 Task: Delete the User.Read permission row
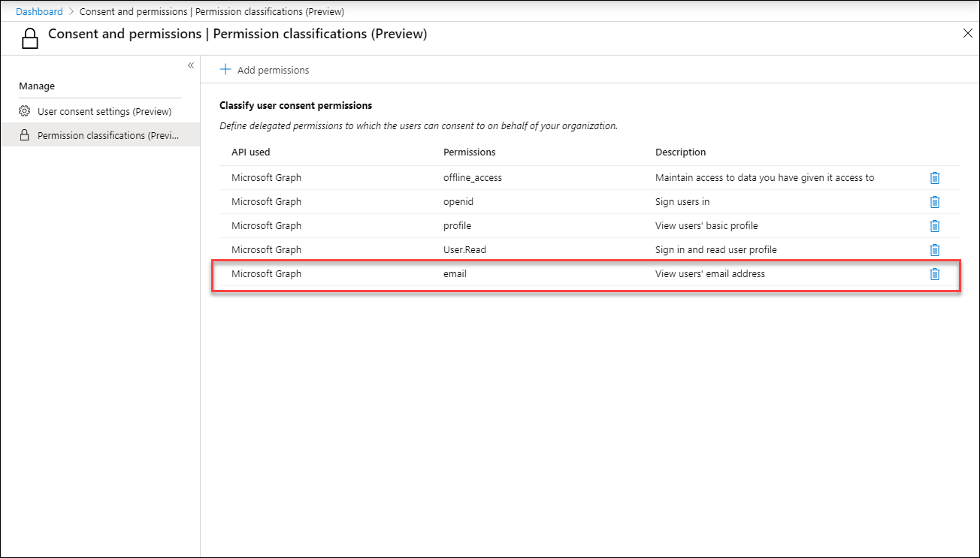point(935,250)
